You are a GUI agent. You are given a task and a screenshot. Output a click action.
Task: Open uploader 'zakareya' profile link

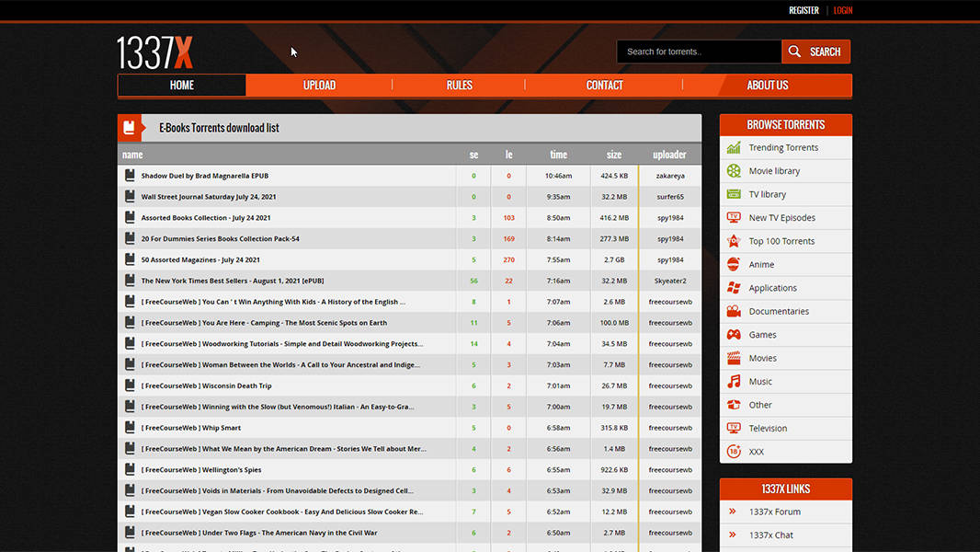(x=670, y=176)
